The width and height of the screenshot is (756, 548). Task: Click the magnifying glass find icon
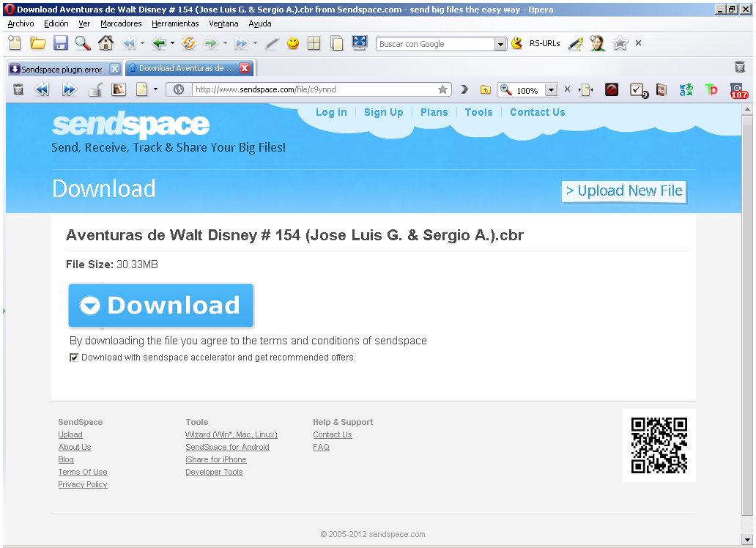point(83,43)
